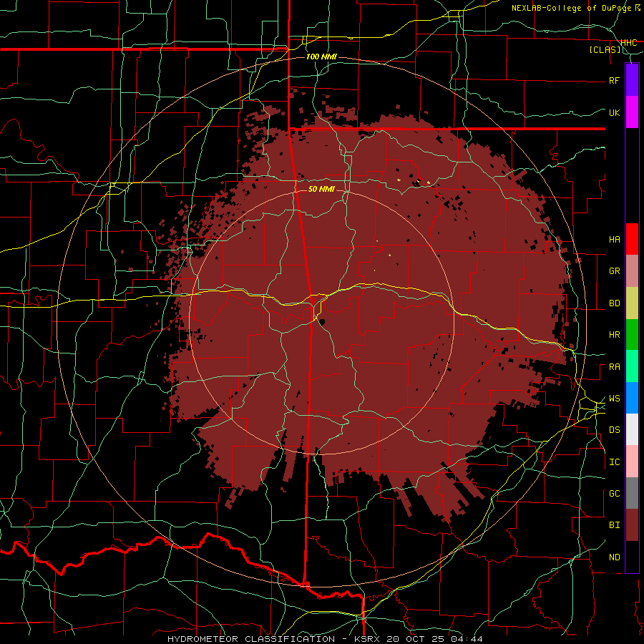Click the black radar site dot at center
Viewport: 644px width, 644px height.
coord(322,322)
